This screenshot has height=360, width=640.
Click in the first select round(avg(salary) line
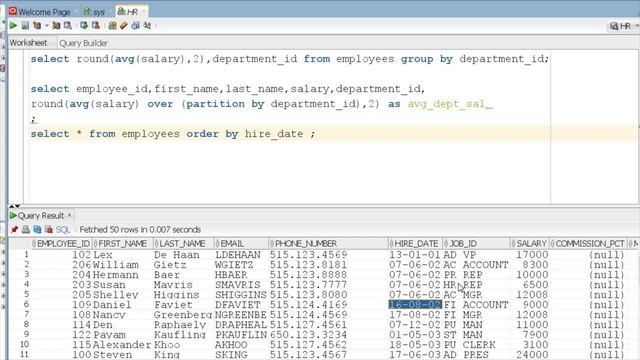[x=289, y=59]
